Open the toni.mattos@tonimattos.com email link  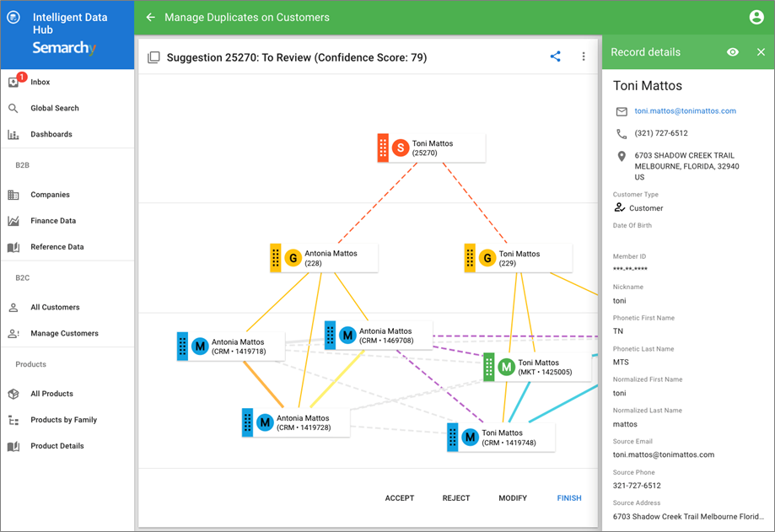click(685, 111)
